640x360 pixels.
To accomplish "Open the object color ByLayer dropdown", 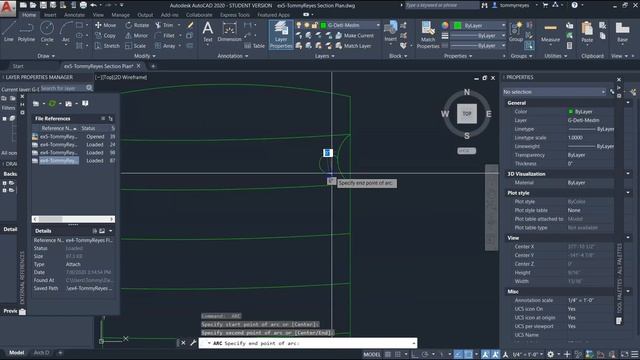I will tap(480, 25).
